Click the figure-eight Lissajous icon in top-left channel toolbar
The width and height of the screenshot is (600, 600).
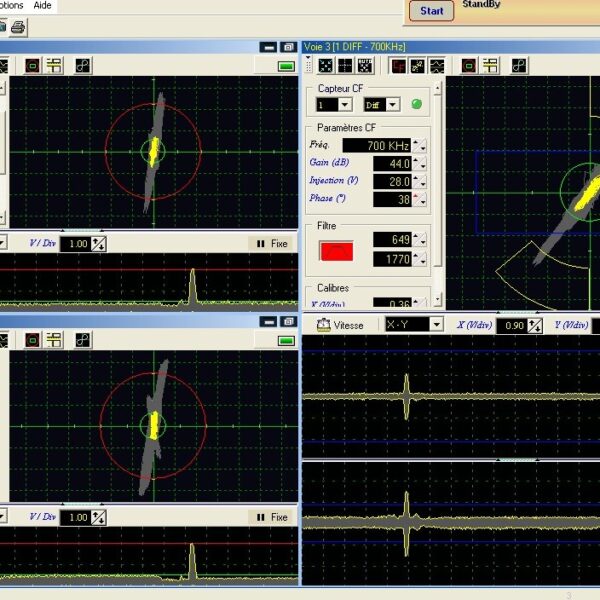click(83, 65)
